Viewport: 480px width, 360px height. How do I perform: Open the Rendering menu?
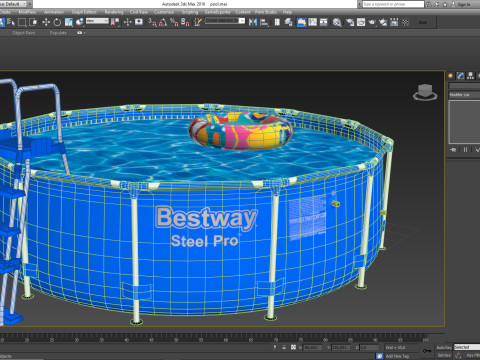[114, 12]
